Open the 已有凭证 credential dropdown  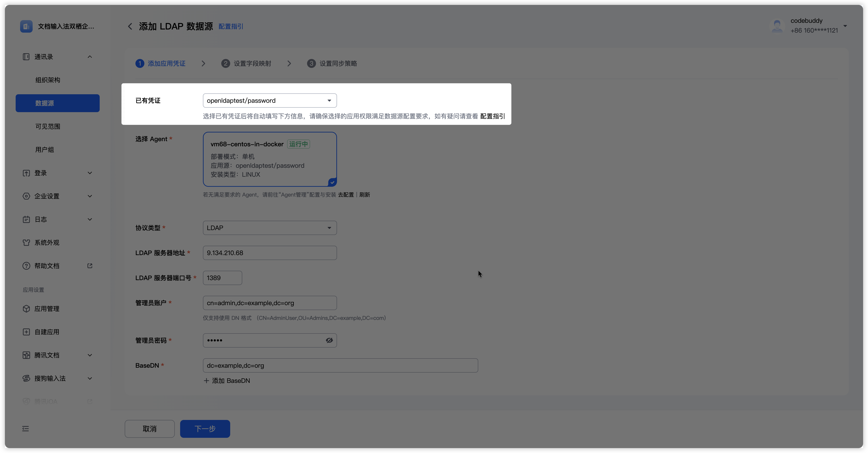(270, 100)
